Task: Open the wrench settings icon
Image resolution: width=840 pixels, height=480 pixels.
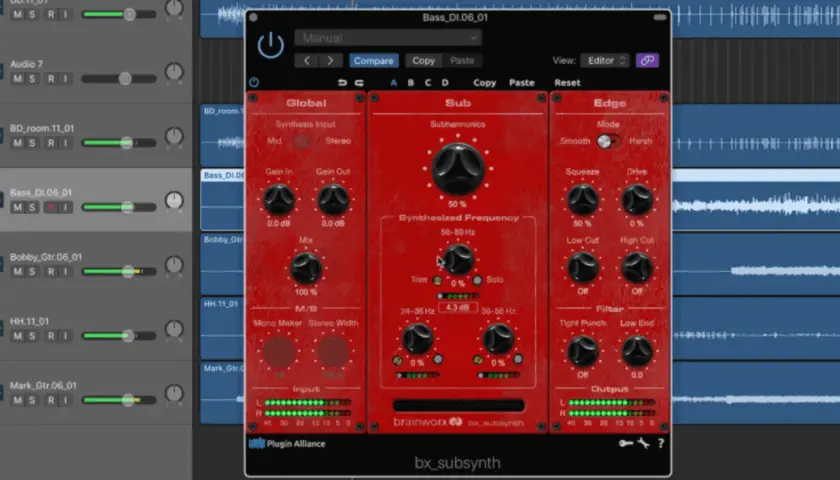Action: (x=643, y=443)
